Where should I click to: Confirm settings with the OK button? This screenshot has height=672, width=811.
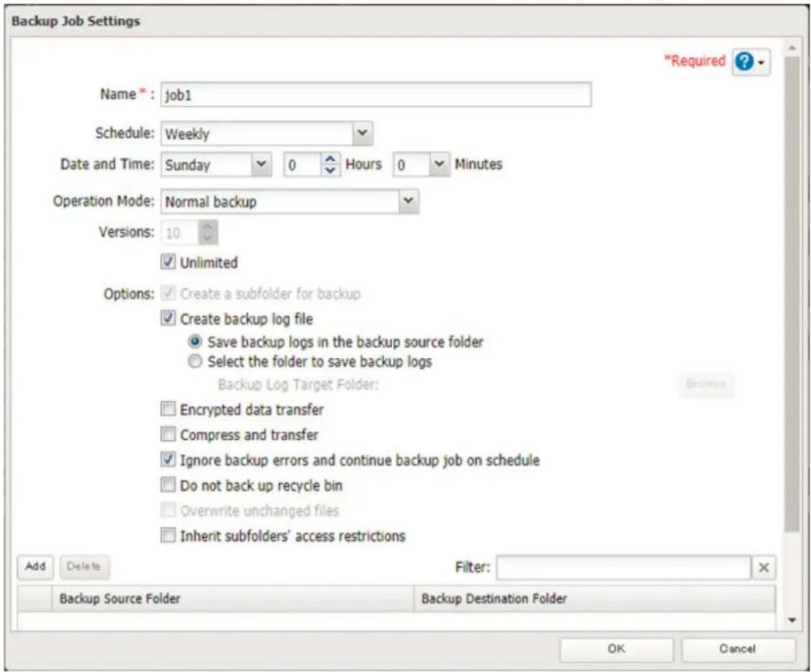(616, 649)
